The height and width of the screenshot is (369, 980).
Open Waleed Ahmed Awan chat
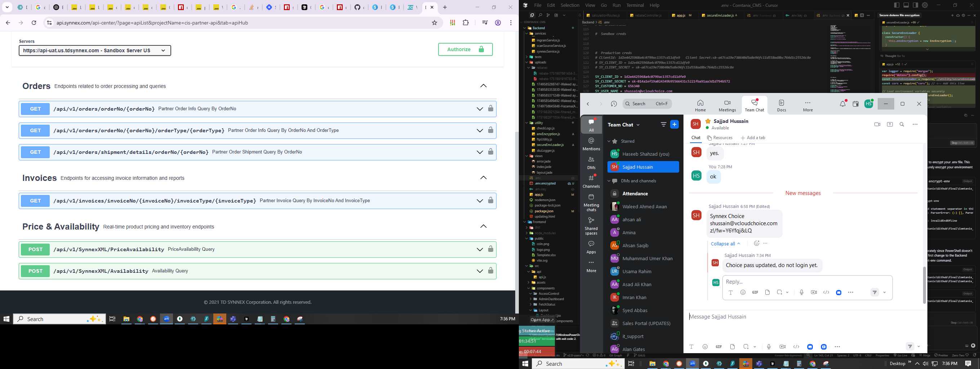coord(643,206)
